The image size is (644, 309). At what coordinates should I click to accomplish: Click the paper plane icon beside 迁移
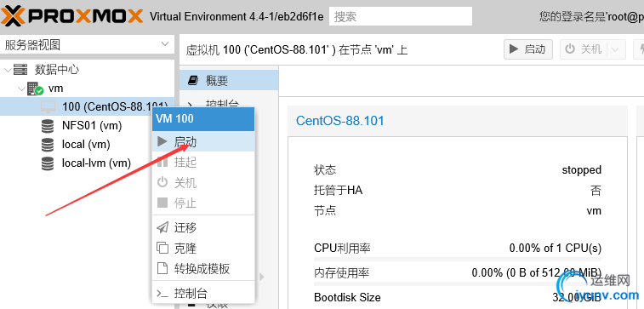pos(162,227)
